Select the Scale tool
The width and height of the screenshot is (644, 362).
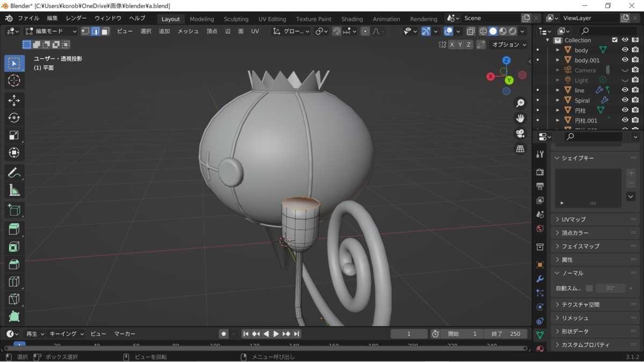click(x=14, y=135)
